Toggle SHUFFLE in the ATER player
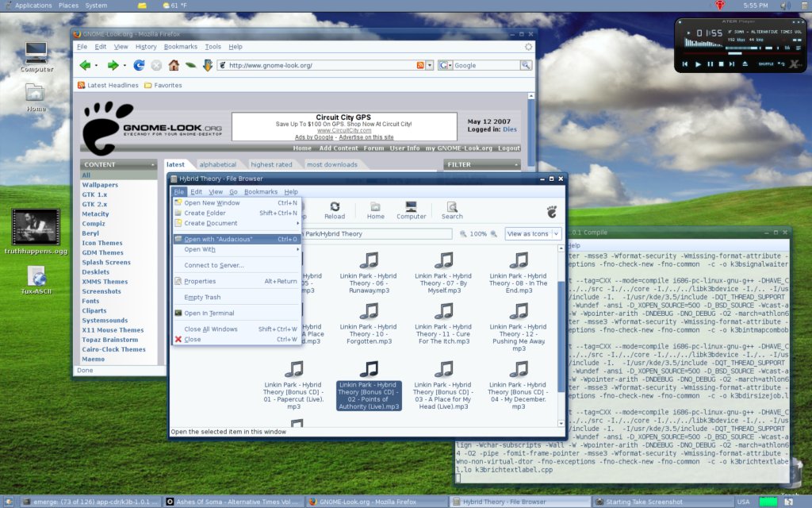 click(766, 64)
